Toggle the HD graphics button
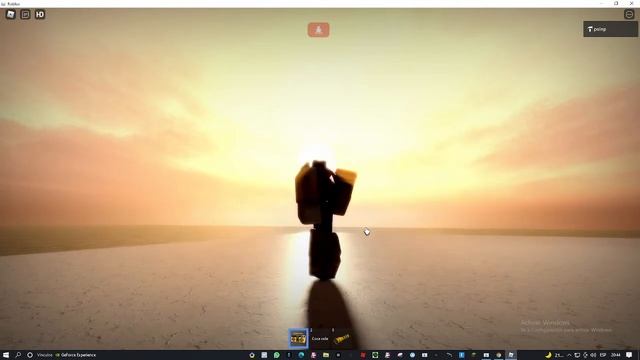Viewport: 640px width, 360px height. [x=40, y=15]
